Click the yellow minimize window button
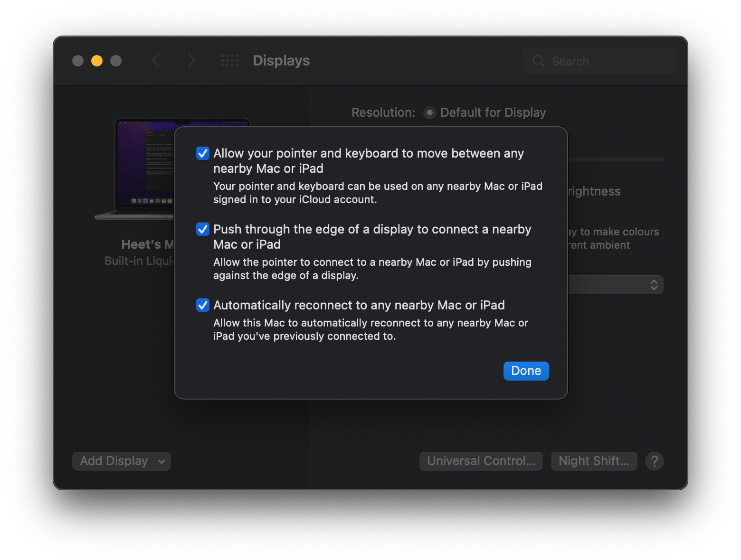 point(97,61)
